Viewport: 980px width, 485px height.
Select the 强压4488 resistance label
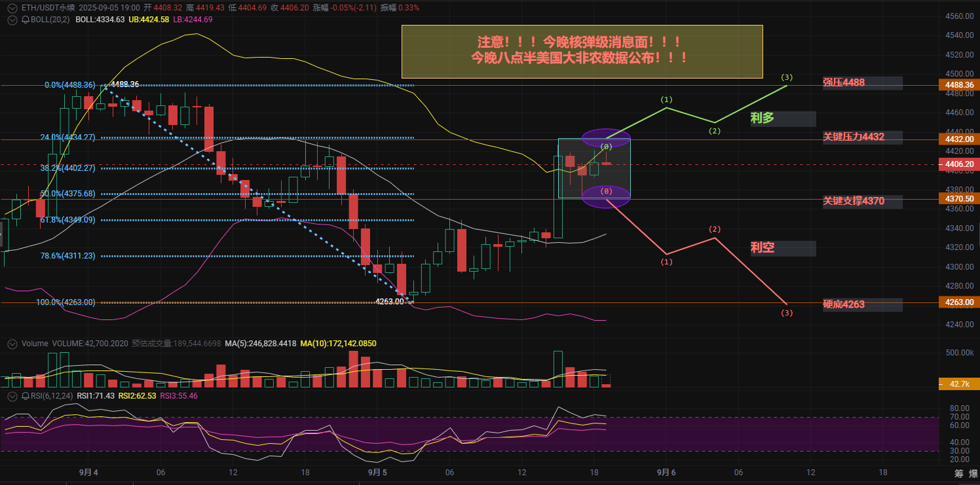pos(862,83)
